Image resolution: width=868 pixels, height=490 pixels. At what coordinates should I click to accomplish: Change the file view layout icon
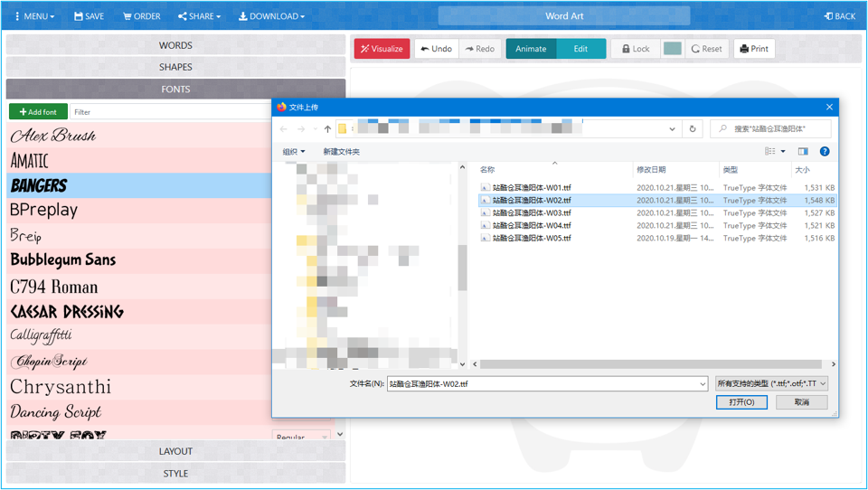click(770, 151)
